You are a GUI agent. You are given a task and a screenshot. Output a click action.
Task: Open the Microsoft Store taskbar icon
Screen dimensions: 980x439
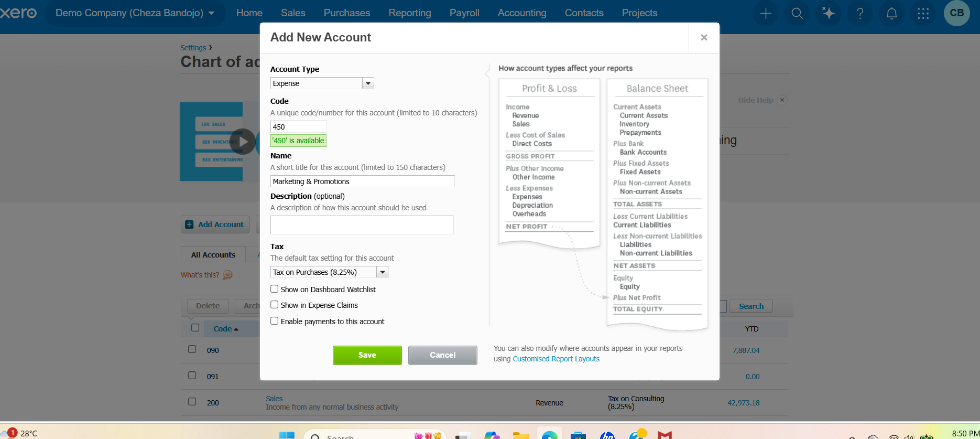578,435
